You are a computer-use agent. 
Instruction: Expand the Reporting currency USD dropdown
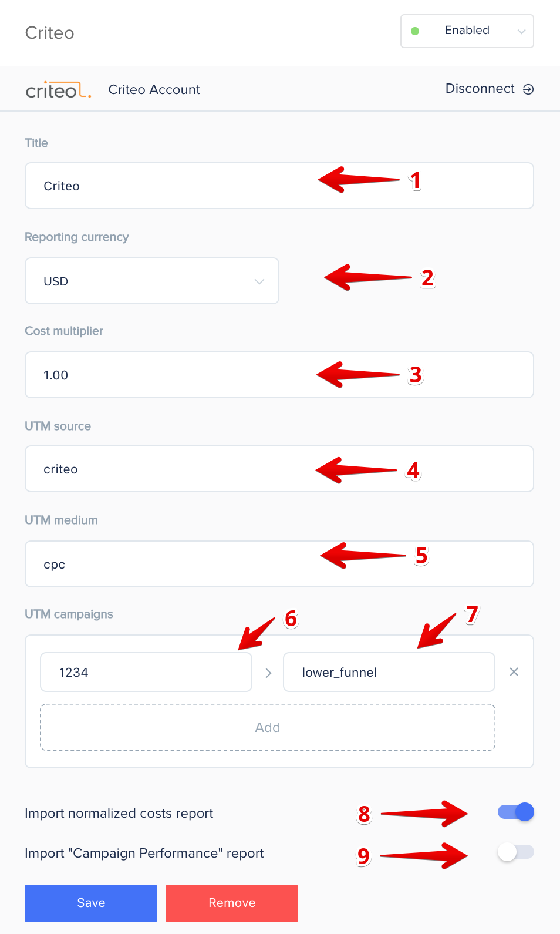point(152,281)
